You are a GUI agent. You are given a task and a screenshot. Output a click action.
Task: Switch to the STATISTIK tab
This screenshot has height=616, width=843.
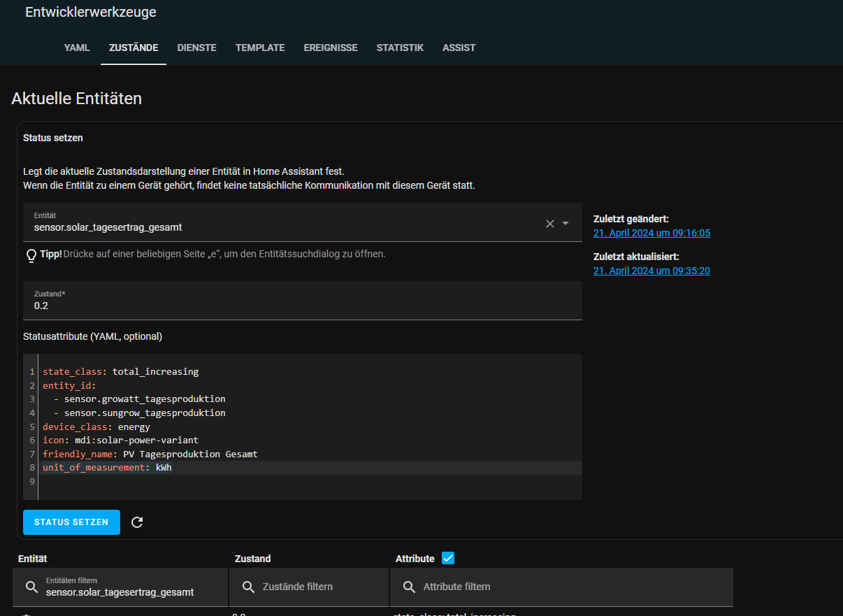coord(400,48)
